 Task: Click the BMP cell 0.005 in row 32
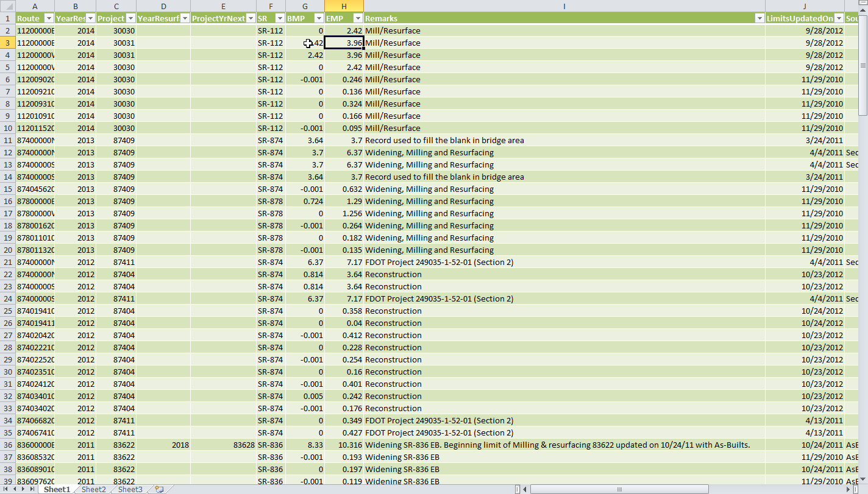click(305, 396)
